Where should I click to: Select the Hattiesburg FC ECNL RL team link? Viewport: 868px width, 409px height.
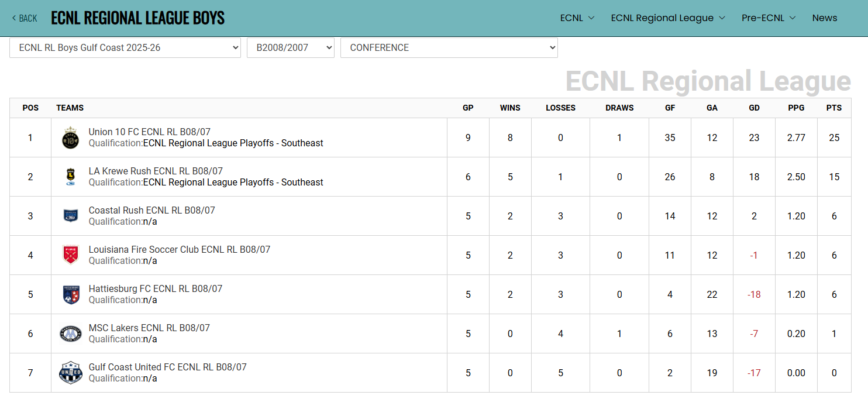pos(155,289)
